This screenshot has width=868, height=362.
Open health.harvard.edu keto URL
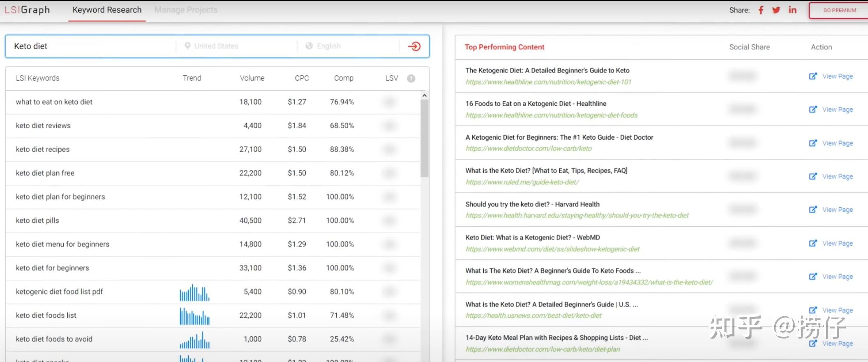tap(577, 215)
